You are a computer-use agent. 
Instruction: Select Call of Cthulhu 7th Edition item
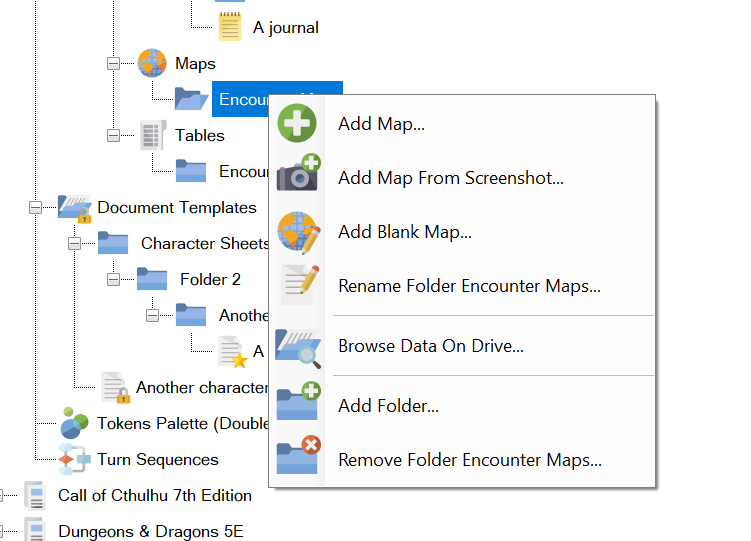coord(154,495)
